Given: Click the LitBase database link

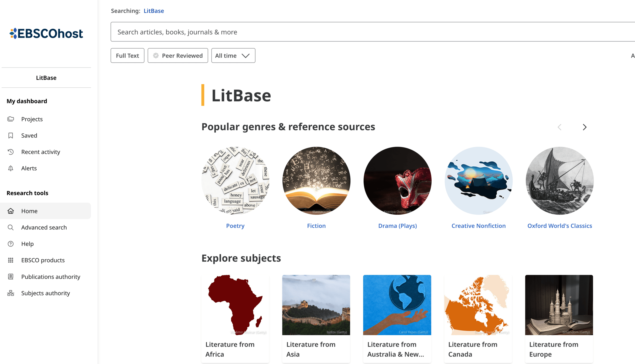Looking at the screenshot, I should pyautogui.click(x=154, y=11).
